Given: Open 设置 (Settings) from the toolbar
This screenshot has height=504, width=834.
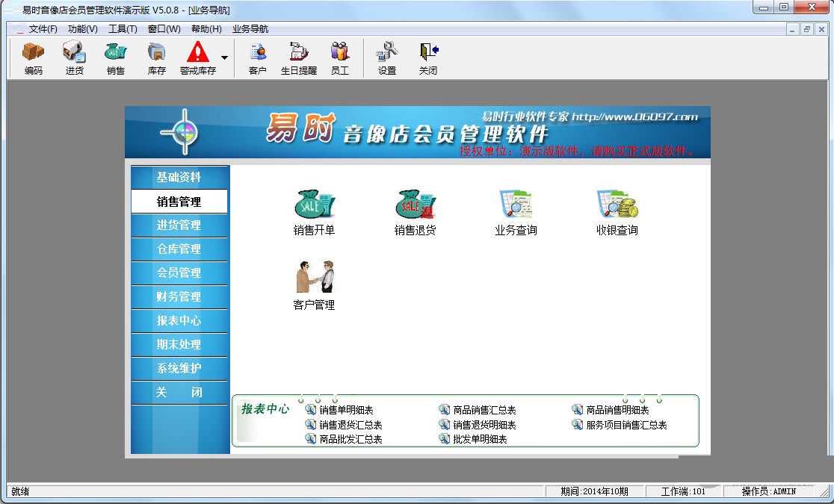Looking at the screenshot, I should pyautogui.click(x=387, y=57).
